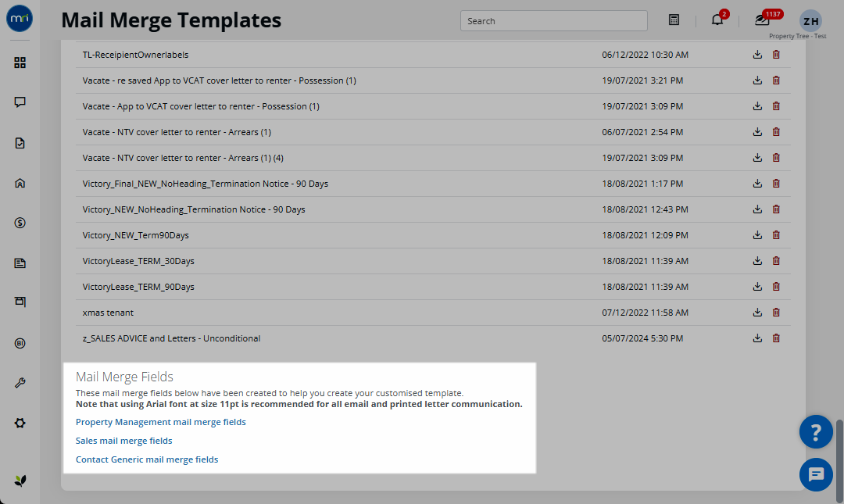Delete the VictoryLease_TERM_30Days template
Image resolution: width=844 pixels, height=504 pixels.
coord(776,261)
